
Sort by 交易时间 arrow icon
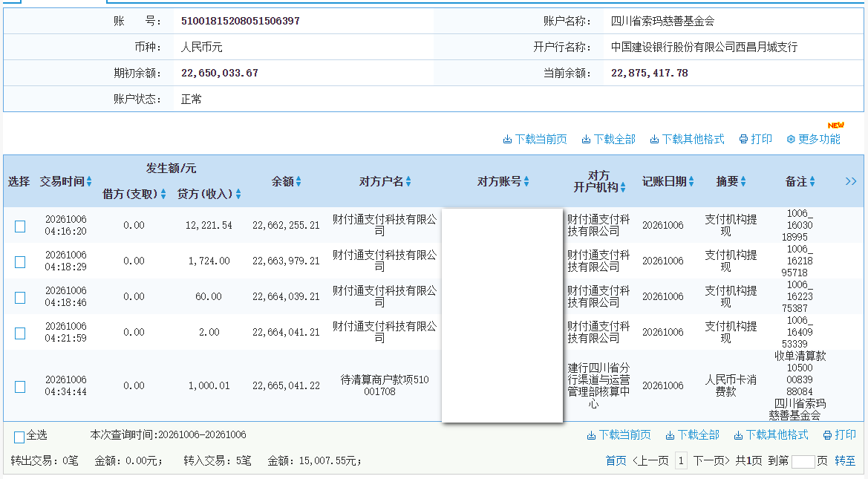click(x=89, y=182)
